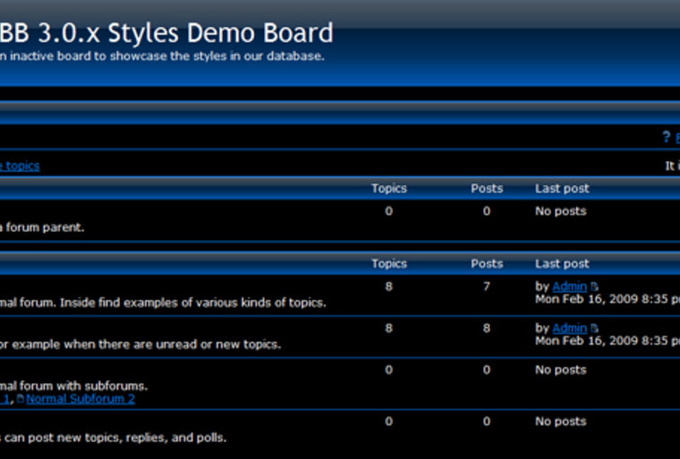Viewport: 680px width, 459px height.
Task: Click the FAQ question mark icon
Action: coord(667,137)
